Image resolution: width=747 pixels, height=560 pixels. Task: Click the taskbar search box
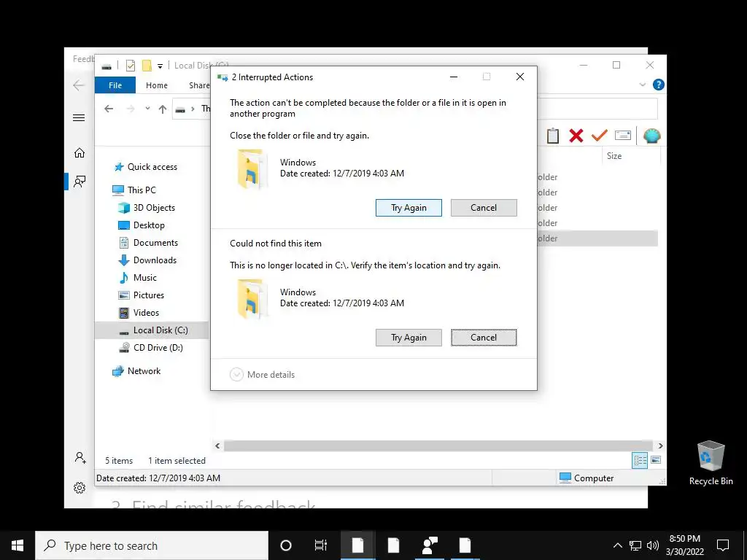pos(152,545)
